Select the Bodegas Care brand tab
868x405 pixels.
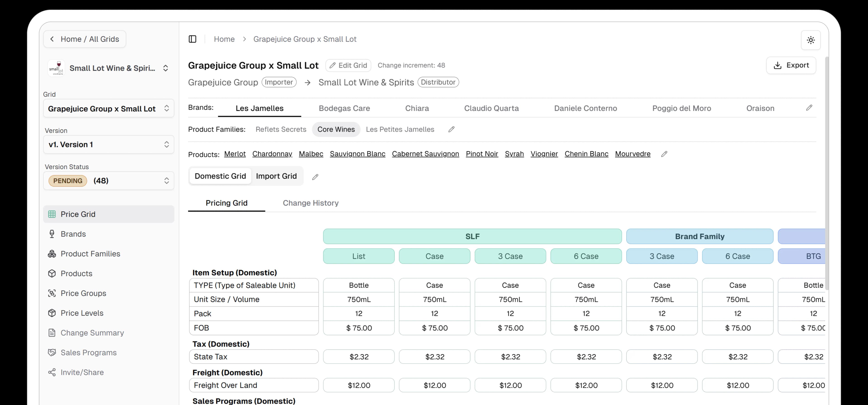pos(344,108)
